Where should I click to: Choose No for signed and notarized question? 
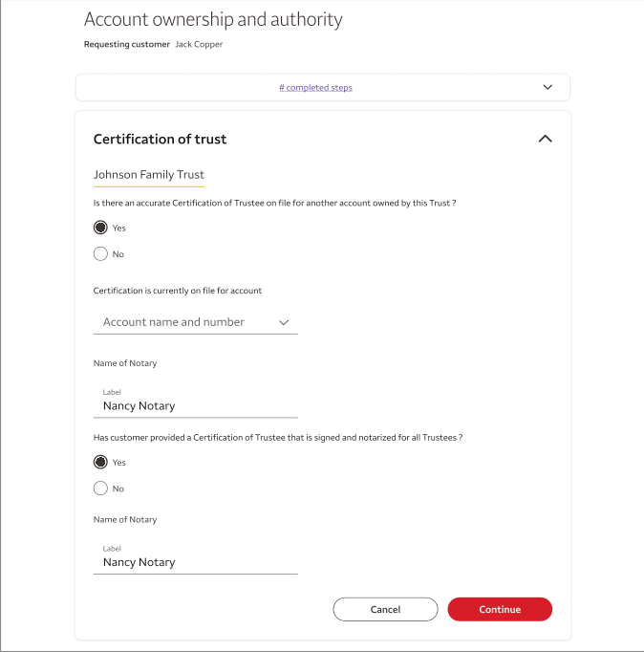click(100, 489)
